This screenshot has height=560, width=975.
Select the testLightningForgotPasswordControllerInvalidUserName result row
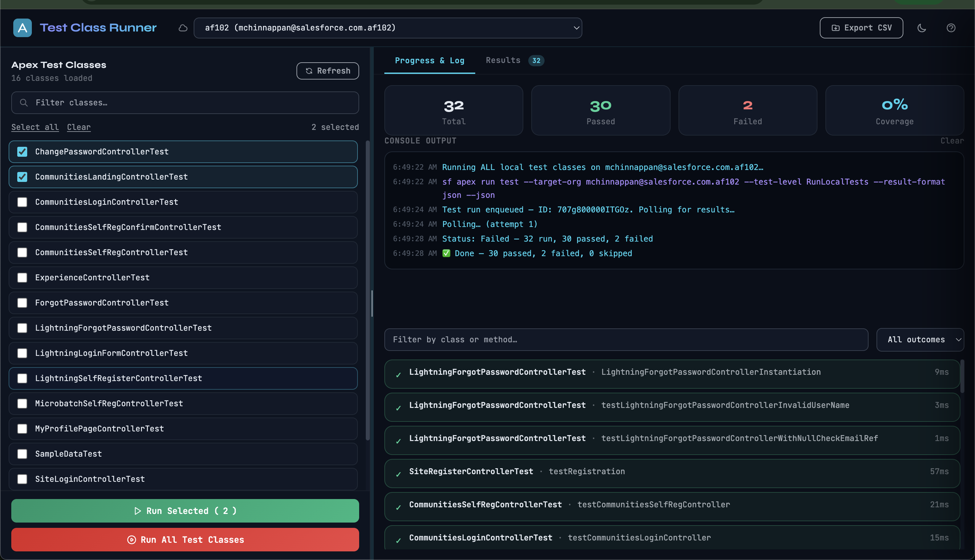click(x=672, y=407)
